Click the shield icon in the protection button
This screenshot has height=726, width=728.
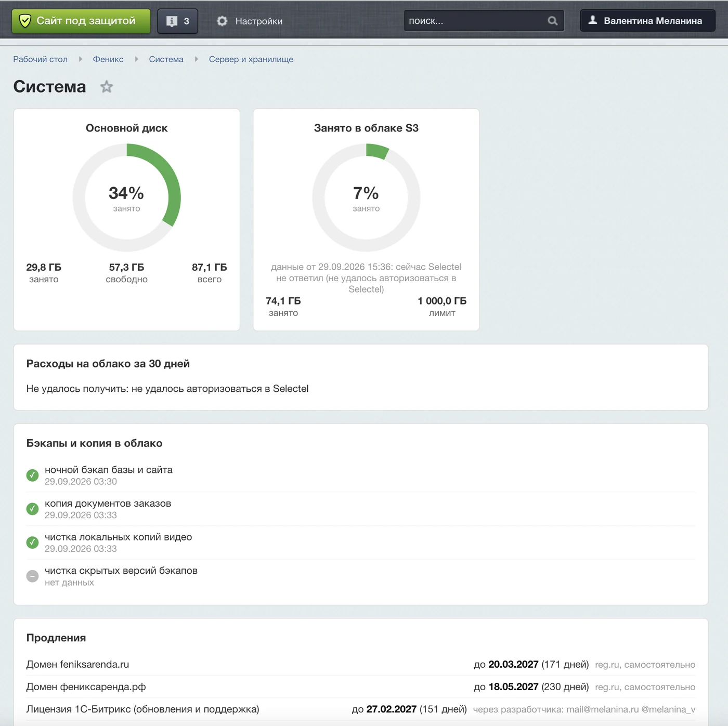pos(24,21)
